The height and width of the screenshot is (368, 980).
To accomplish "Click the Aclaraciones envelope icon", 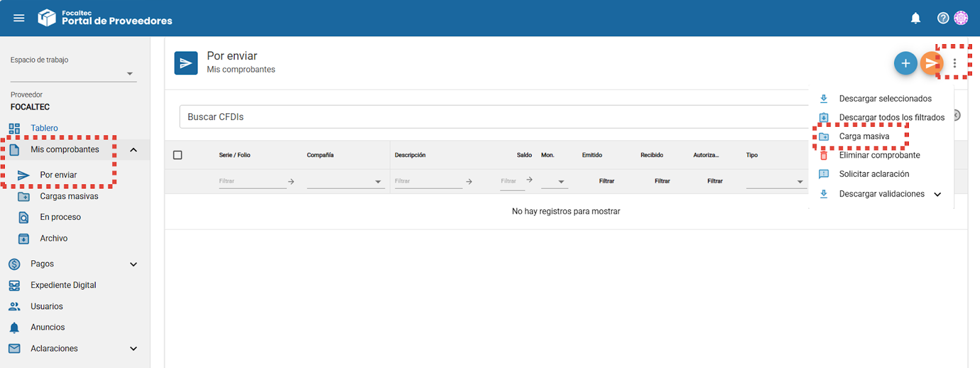I will click(x=14, y=348).
